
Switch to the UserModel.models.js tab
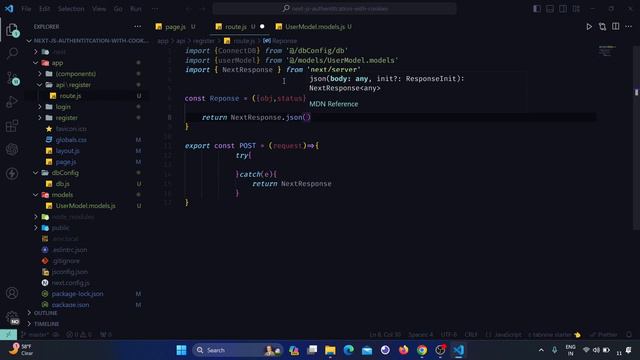[314, 27]
